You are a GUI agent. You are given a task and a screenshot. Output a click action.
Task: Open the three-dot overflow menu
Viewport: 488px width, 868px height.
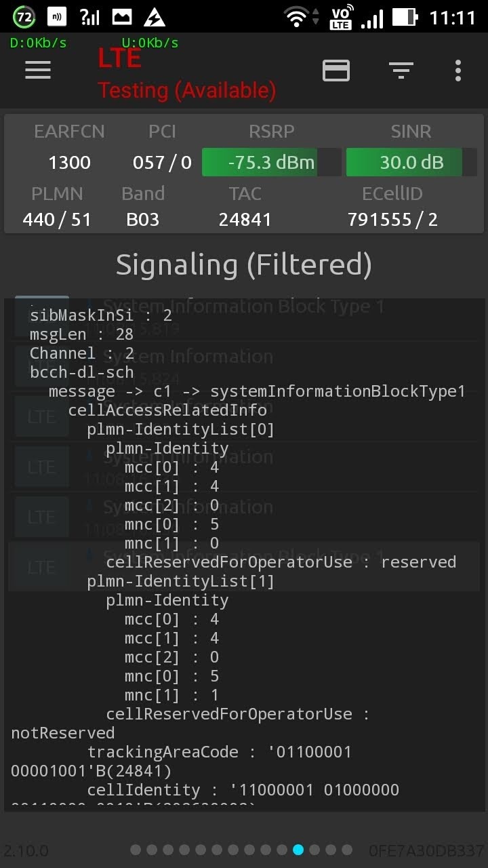(458, 70)
